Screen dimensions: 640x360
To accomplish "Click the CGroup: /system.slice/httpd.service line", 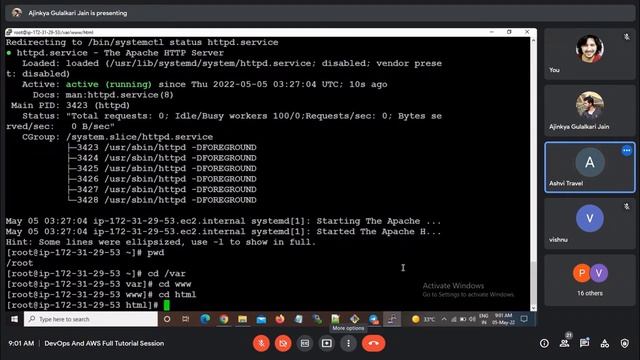I will 118,137.
